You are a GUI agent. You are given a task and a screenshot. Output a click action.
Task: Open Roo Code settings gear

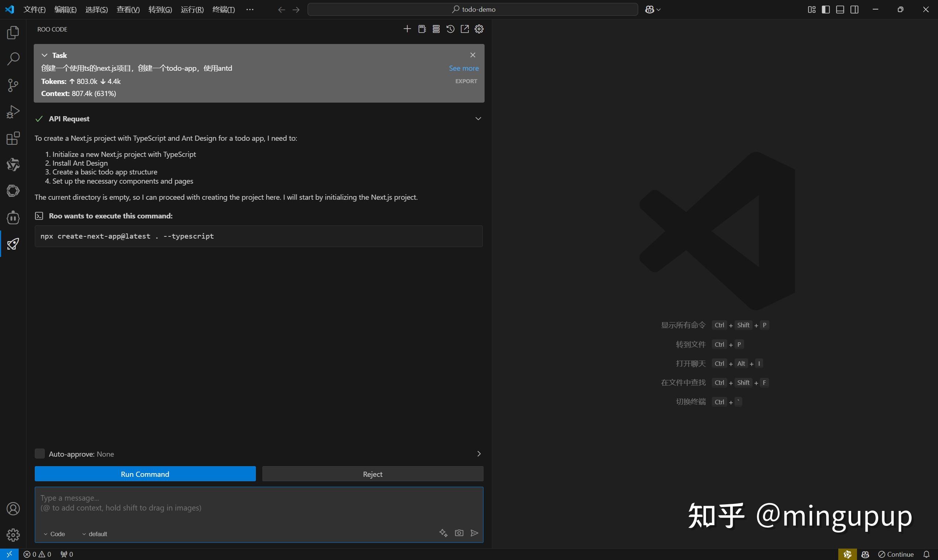[x=479, y=29]
